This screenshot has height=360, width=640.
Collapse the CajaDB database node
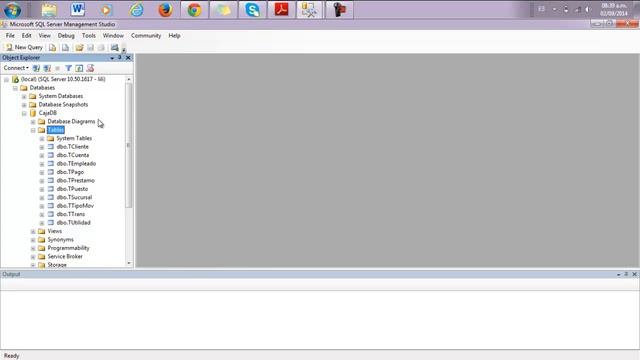24,113
